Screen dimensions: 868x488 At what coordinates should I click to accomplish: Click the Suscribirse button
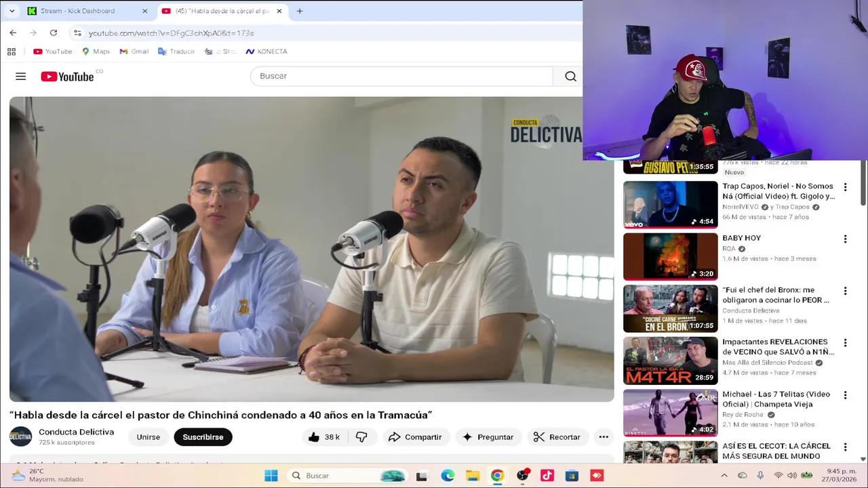pyautogui.click(x=203, y=437)
